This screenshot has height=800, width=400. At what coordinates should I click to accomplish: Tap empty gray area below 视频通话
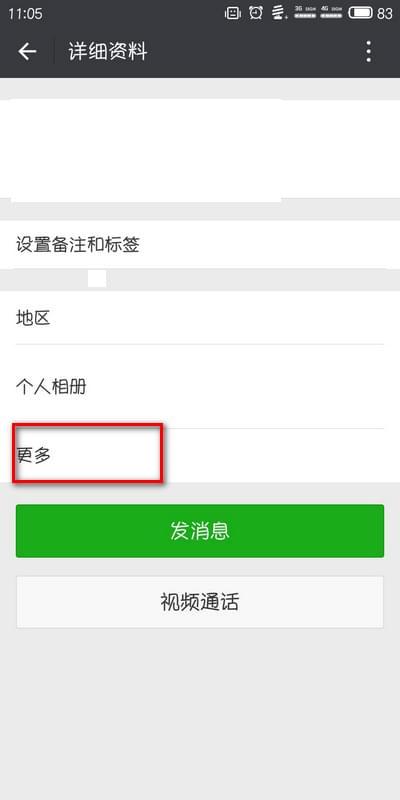200,714
